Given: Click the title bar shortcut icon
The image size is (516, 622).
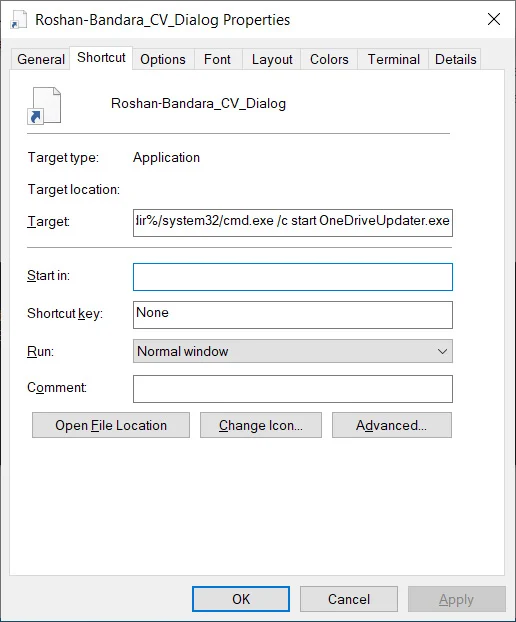Looking at the screenshot, I should coord(19,20).
